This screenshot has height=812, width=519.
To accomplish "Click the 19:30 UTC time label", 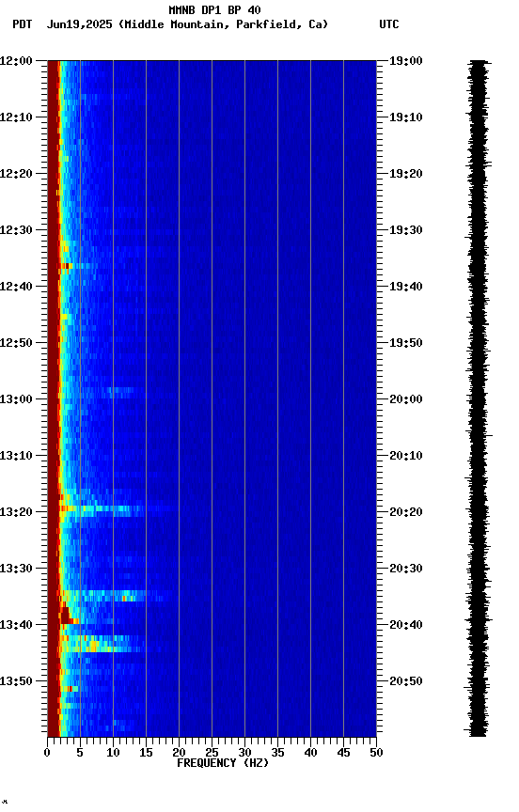I will click(x=406, y=230).
